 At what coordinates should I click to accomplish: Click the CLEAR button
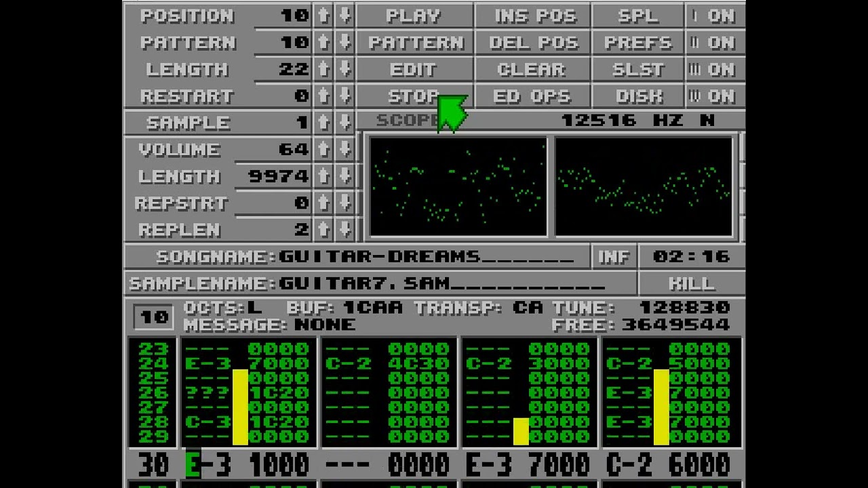(532, 69)
